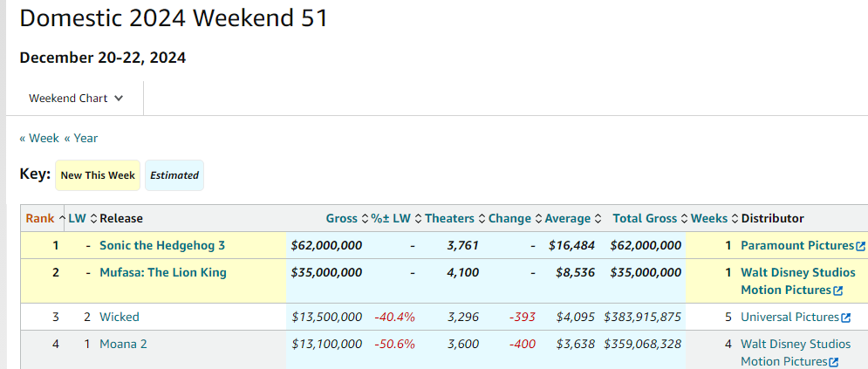This screenshot has height=369, width=868.
Task: Select the $16,484 average value
Action: click(572, 246)
